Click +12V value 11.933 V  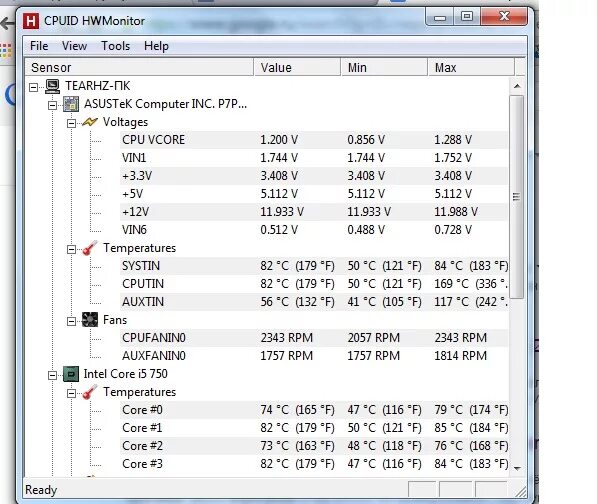[282, 212]
